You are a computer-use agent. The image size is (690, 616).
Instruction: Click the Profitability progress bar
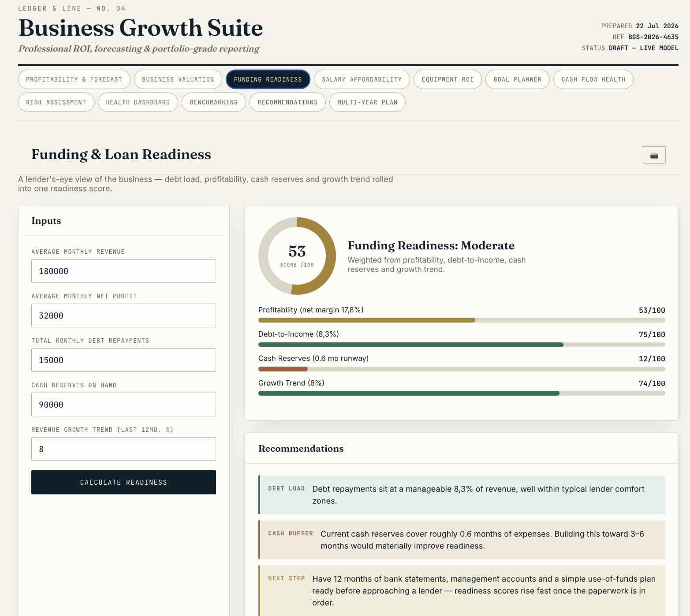click(462, 320)
